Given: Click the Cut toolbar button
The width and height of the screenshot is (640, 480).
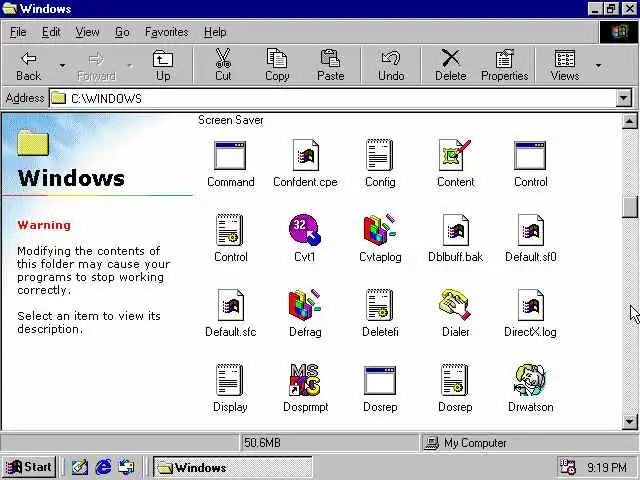Looking at the screenshot, I should pyautogui.click(x=223, y=64).
